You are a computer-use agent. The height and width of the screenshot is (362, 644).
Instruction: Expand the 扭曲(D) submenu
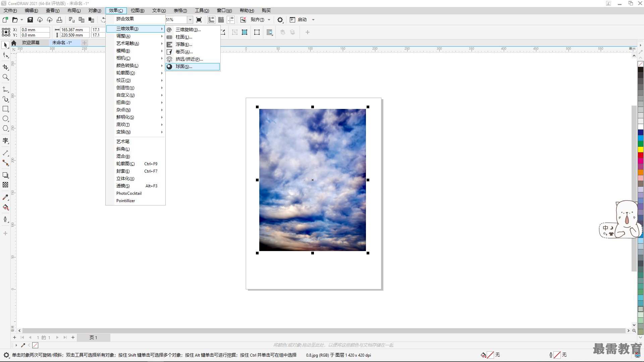(x=136, y=102)
